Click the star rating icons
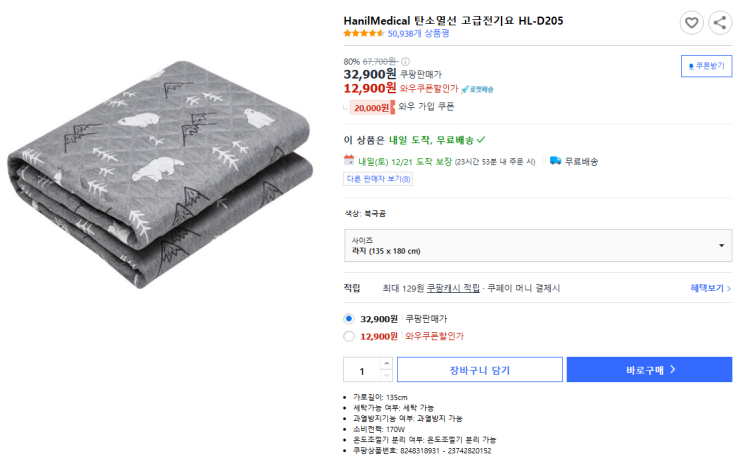The width and height of the screenshot is (743, 474). coord(363,33)
